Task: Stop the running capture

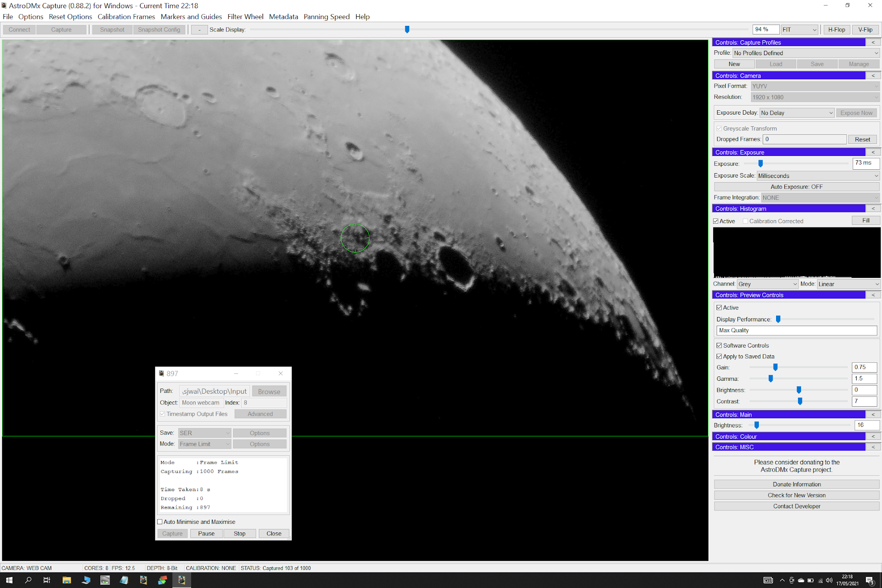Action: (x=239, y=533)
